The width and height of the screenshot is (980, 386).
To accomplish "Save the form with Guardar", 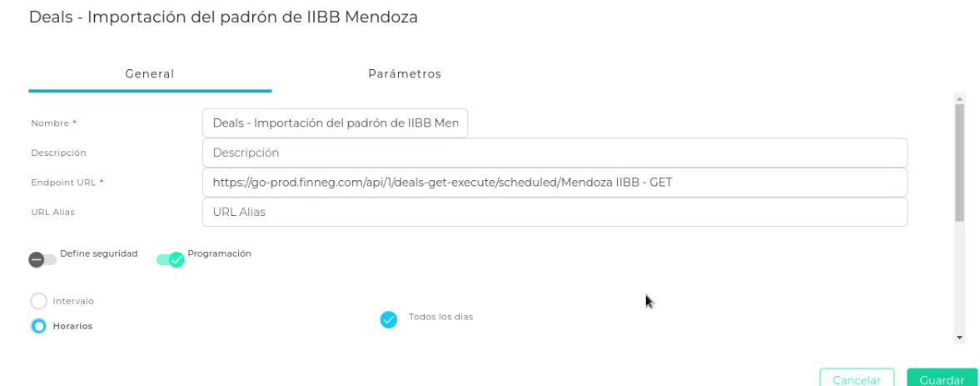I will (x=942, y=379).
